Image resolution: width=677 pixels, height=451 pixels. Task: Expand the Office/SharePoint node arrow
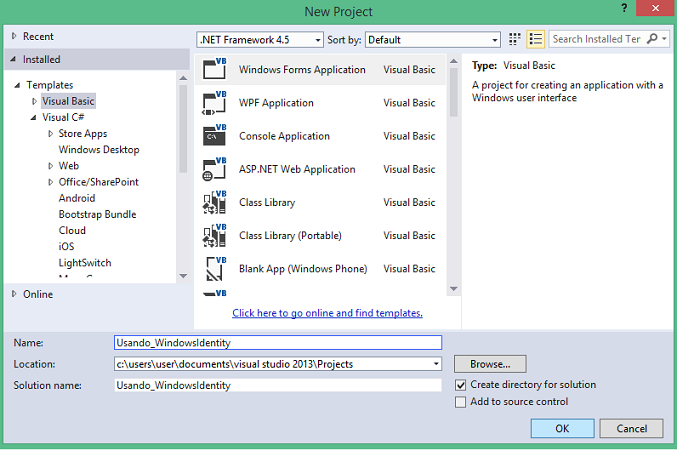point(51,182)
